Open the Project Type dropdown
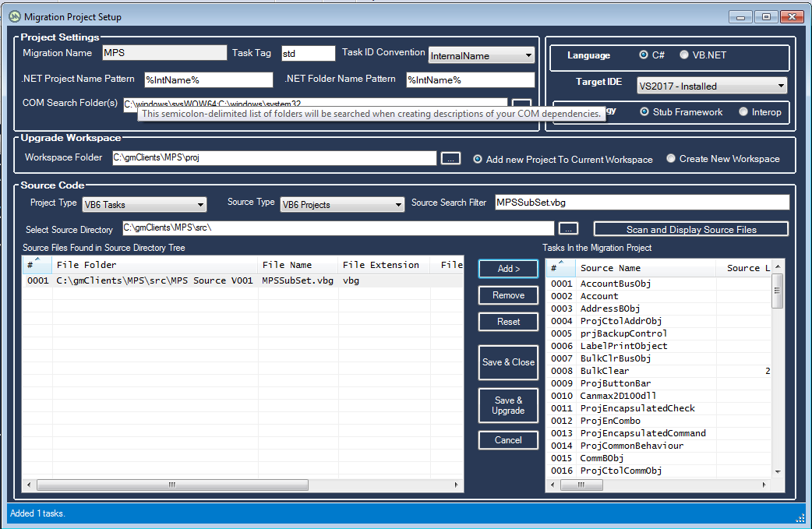Screen dimensions: 812x529 (200, 205)
